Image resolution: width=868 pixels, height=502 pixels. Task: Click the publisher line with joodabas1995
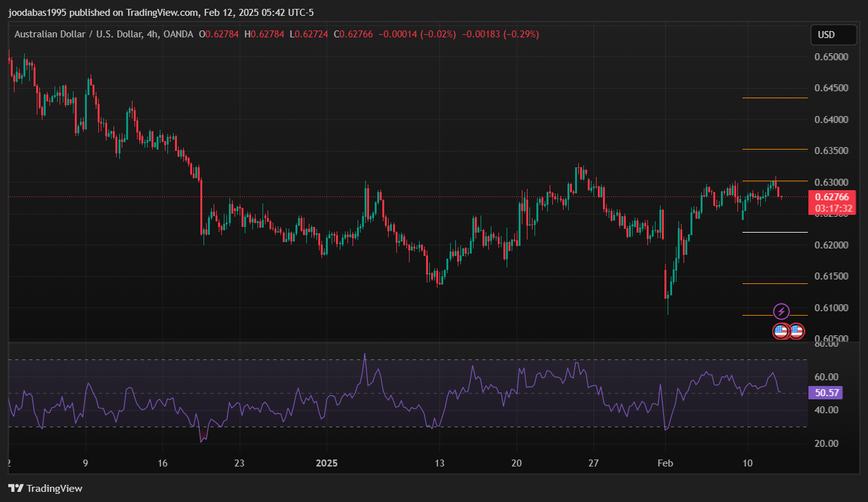click(x=160, y=13)
